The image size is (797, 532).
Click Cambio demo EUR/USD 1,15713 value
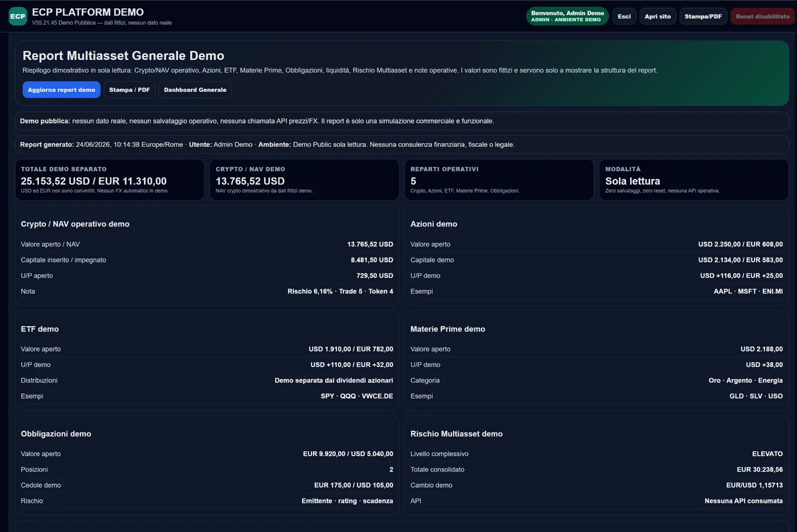pos(754,485)
